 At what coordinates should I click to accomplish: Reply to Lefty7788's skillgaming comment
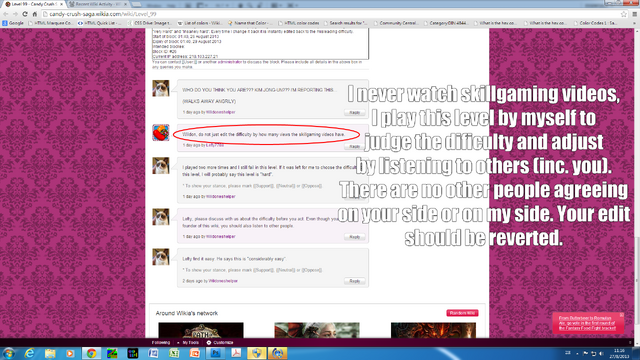point(354,146)
